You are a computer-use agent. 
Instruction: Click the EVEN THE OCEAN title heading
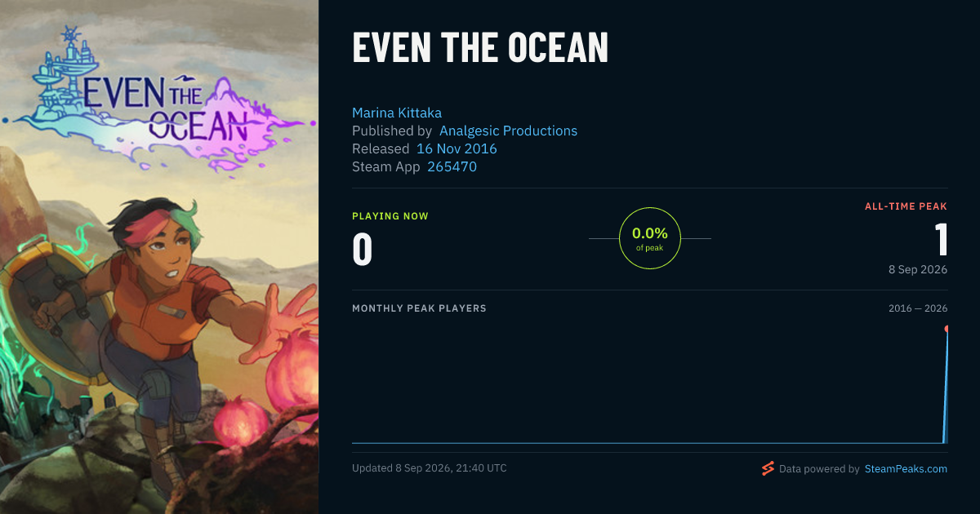480,48
